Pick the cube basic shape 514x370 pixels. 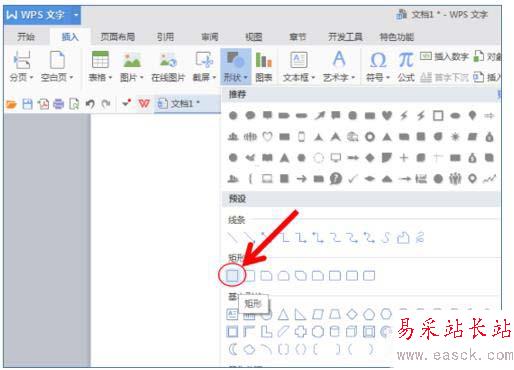coord(351,332)
